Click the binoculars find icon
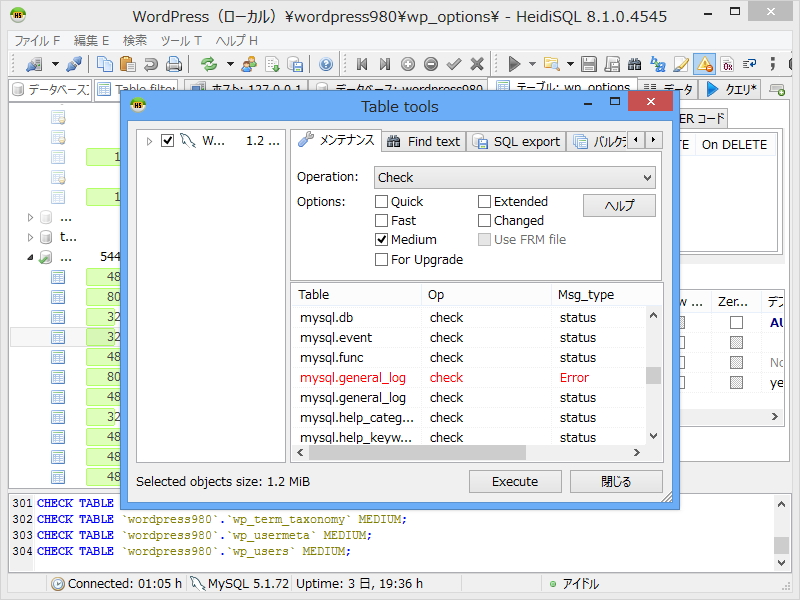 pos(634,64)
